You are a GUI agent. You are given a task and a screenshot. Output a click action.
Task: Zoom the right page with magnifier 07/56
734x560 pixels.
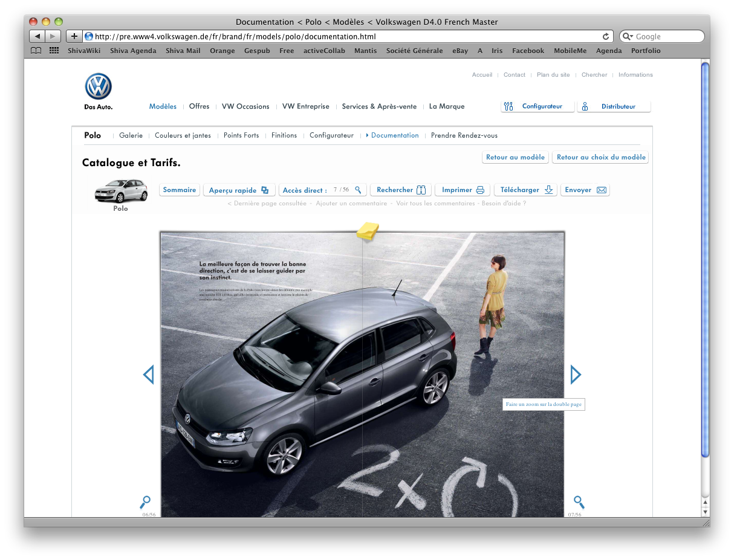pos(579,502)
